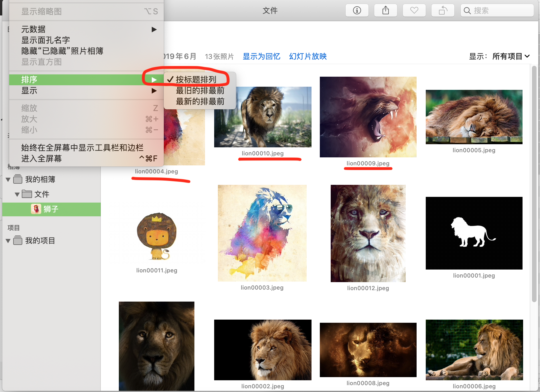Image resolution: width=540 pixels, height=392 pixels.
Task: Click the lion00008.jpeg file name label
Action: (368, 383)
